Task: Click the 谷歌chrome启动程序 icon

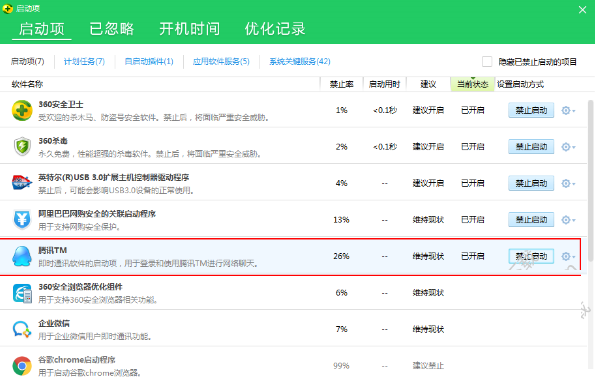Action: (22, 366)
